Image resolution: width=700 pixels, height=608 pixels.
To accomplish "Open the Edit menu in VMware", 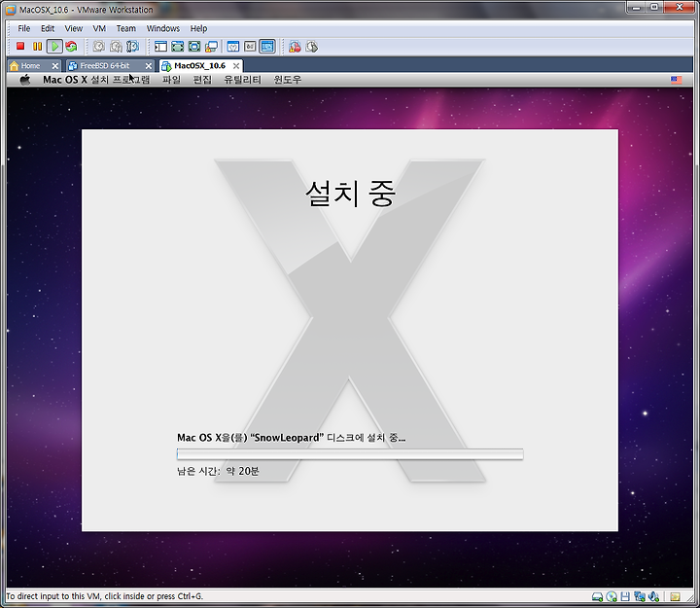I will pyautogui.click(x=48, y=28).
